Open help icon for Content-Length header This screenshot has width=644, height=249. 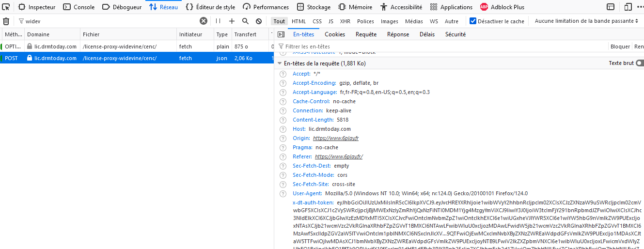pos(283,120)
